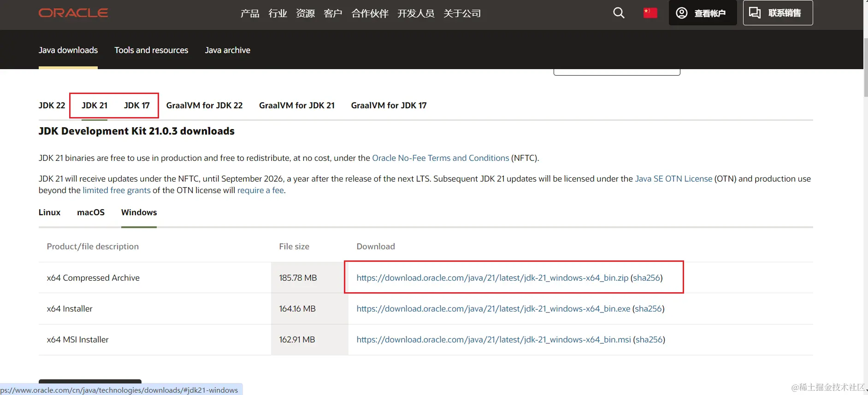Open Oracle No-Fee Terms and Conditions link
This screenshot has width=868, height=395.
441,158
